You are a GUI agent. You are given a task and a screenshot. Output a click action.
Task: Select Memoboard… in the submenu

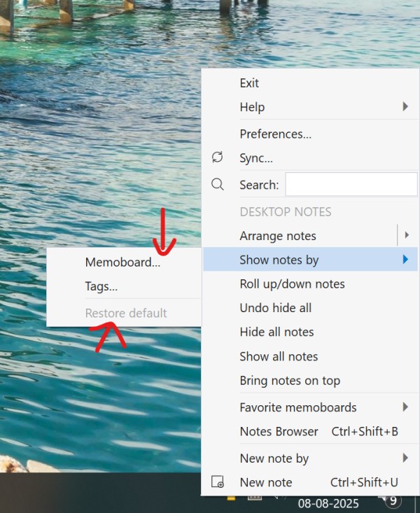click(122, 263)
